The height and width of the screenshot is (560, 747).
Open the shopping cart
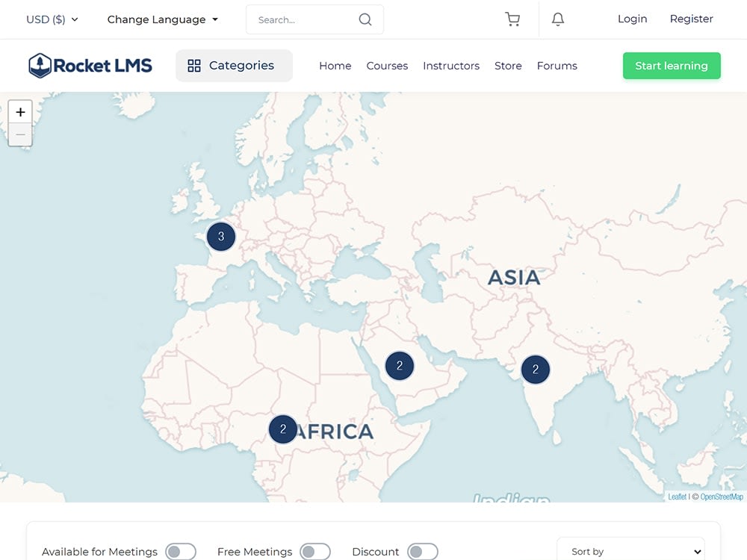[512, 19]
